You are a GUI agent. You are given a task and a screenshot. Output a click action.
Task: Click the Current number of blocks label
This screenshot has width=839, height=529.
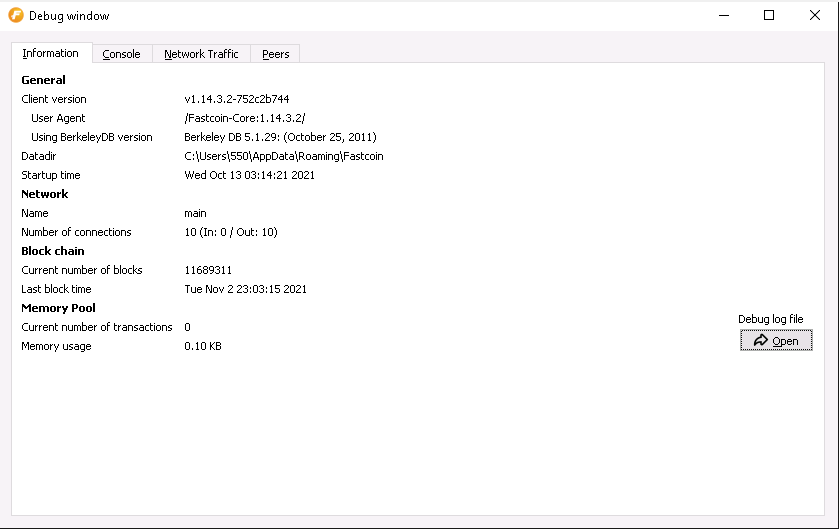(x=81, y=270)
